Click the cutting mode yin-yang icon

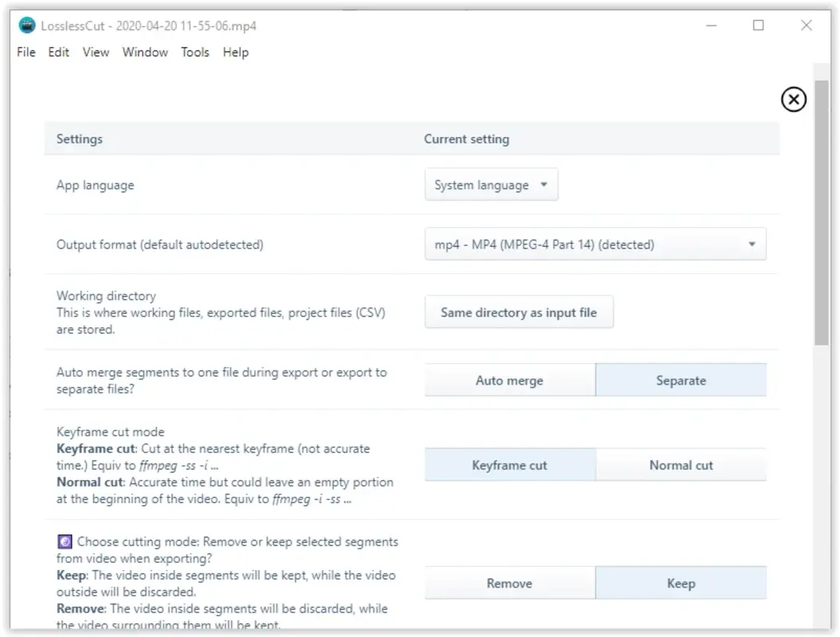pos(63,541)
